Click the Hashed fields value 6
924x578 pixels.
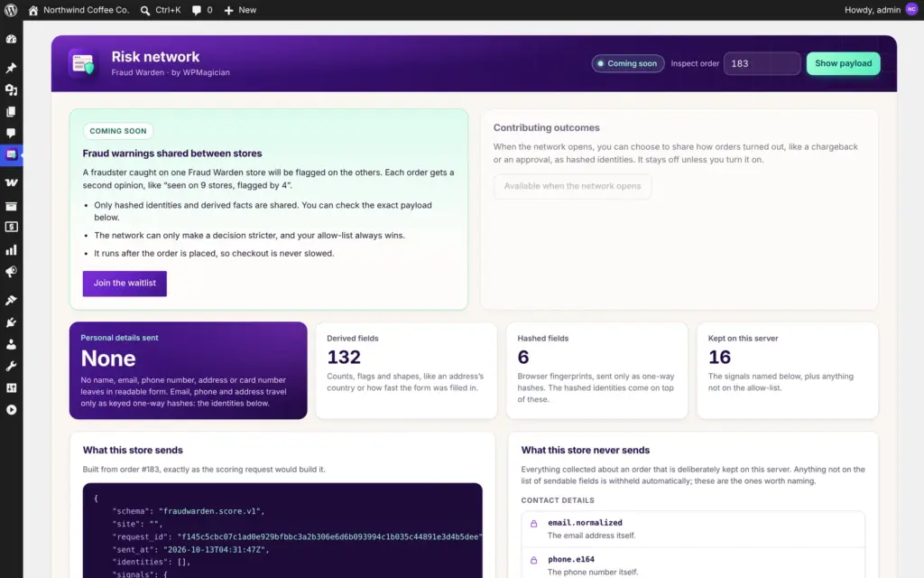[523, 358]
